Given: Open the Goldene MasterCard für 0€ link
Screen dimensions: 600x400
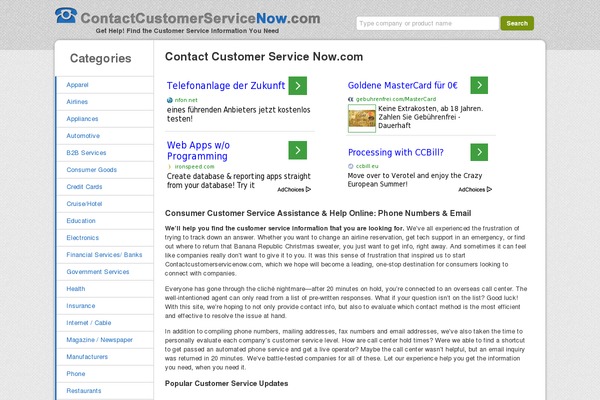Looking at the screenshot, I should pyautogui.click(x=403, y=85).
